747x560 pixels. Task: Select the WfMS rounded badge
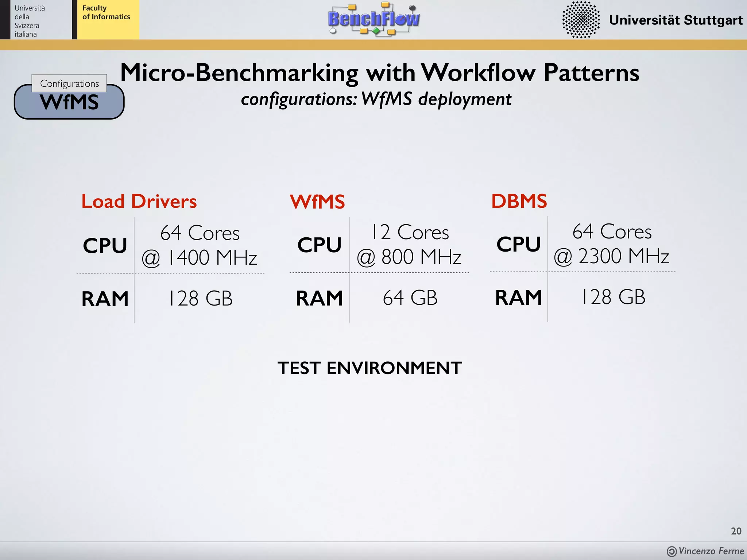pyautogui.click(x=69, y=102)
